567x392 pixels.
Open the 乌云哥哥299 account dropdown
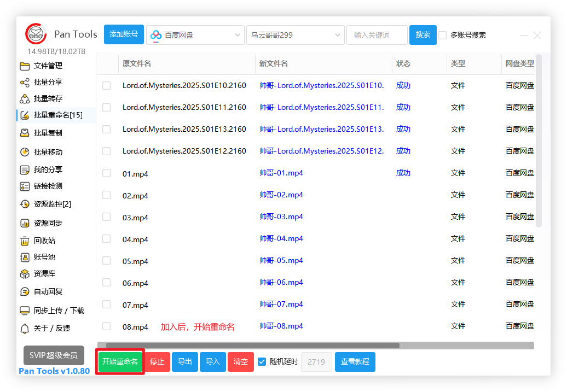coord(296,35)
